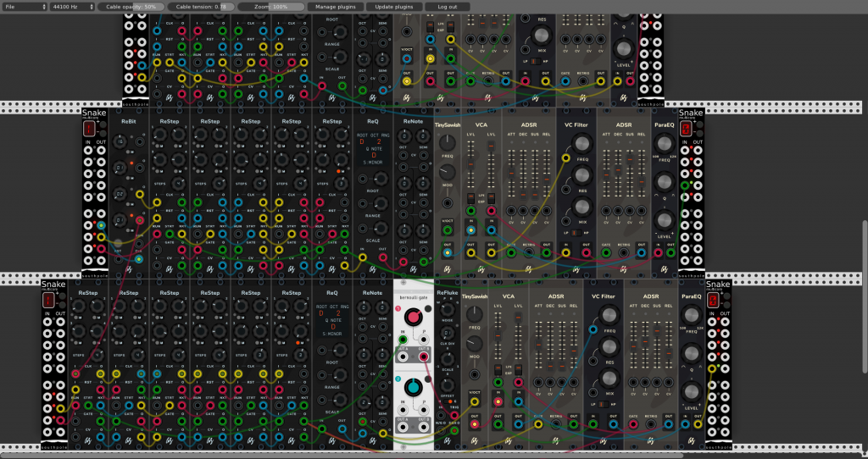Viewport: 868px width, 459px height.
Task: Click bottom-row VC Filter FREQ knob
Action: coord(609,315)
